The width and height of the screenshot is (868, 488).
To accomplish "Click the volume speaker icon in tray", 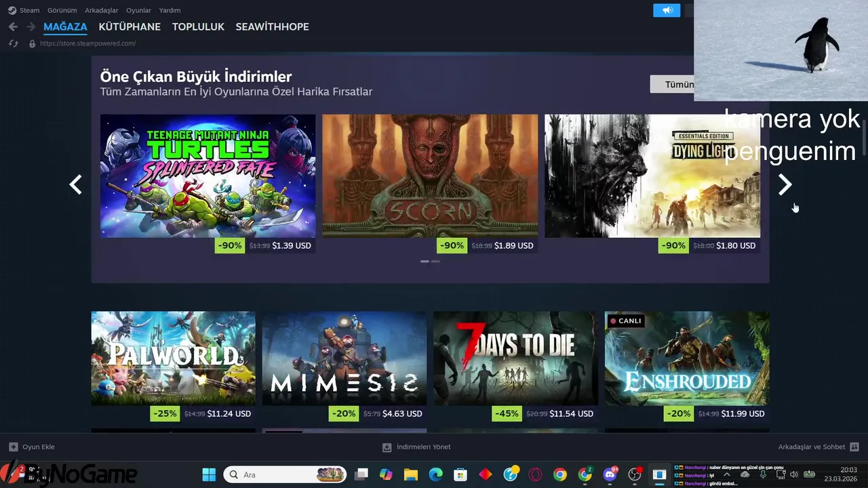I will point(794,474).
